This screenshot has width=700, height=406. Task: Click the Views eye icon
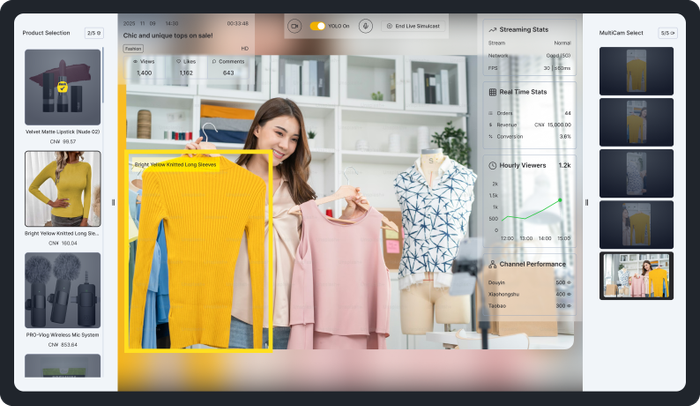click(136, 61)
